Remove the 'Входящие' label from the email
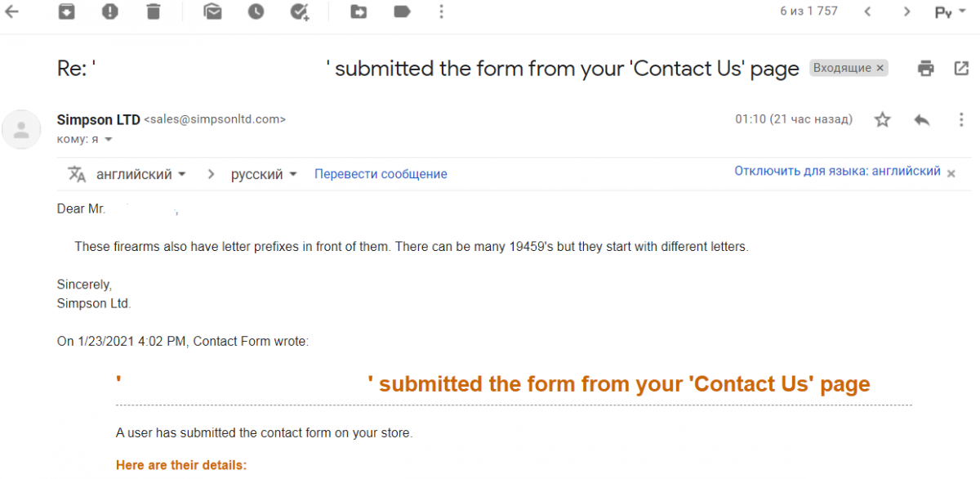 [880, 69]
